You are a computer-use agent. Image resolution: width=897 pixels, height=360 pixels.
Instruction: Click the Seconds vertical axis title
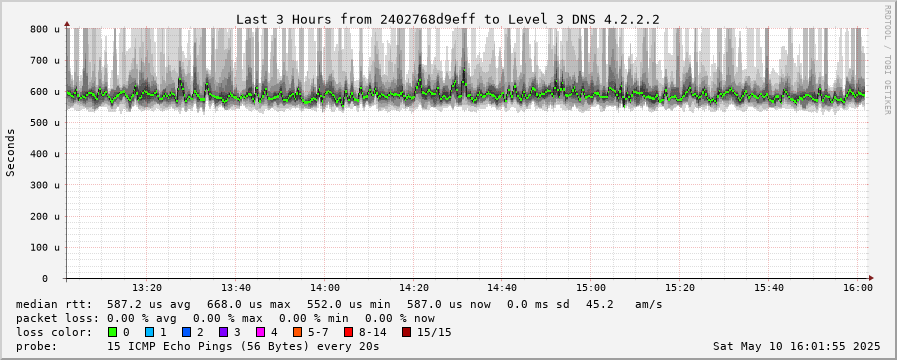[10, 152]
